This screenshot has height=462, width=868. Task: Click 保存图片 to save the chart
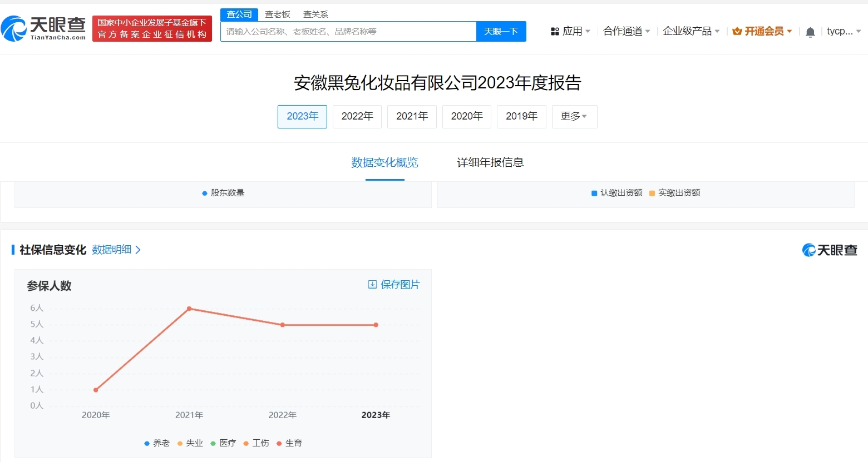pyautogui.click(x=394, y=285)
